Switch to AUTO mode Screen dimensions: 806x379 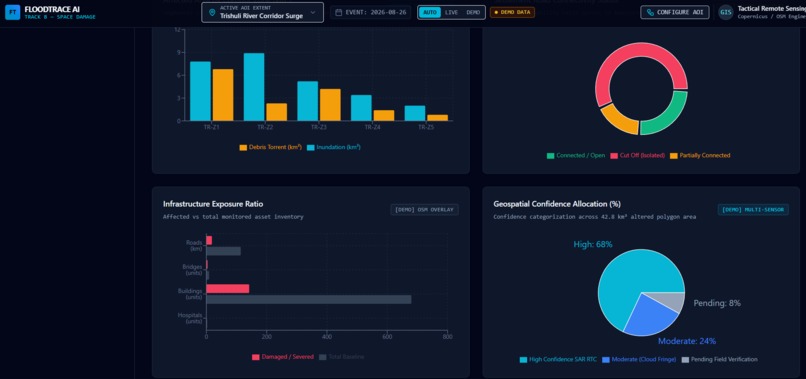click(430, 12)
